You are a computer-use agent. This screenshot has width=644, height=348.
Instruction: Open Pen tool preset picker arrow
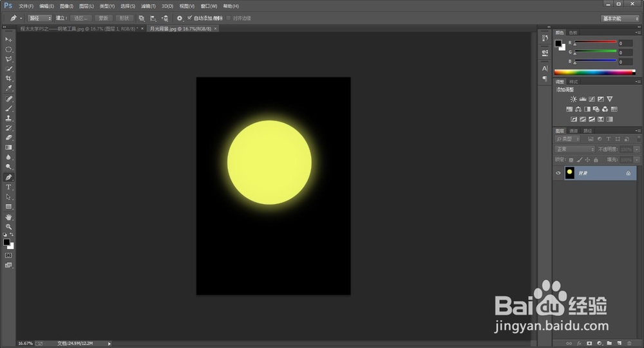[21, 18]
